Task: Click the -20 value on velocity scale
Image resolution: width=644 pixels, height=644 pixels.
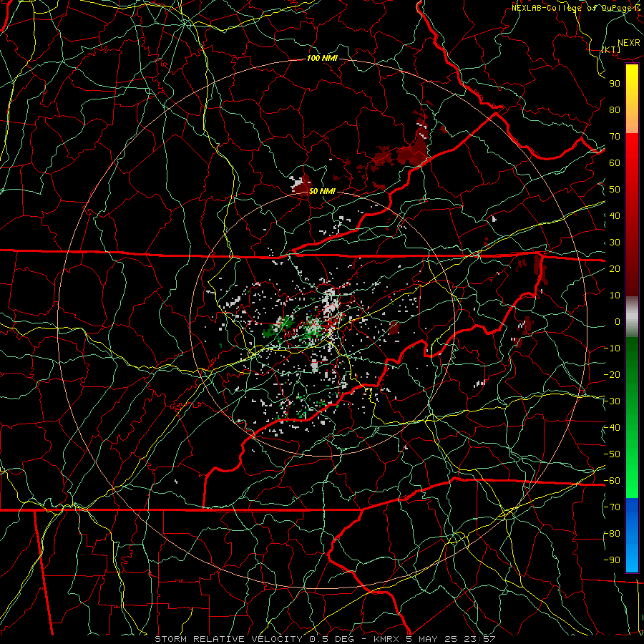Action: 612,374
